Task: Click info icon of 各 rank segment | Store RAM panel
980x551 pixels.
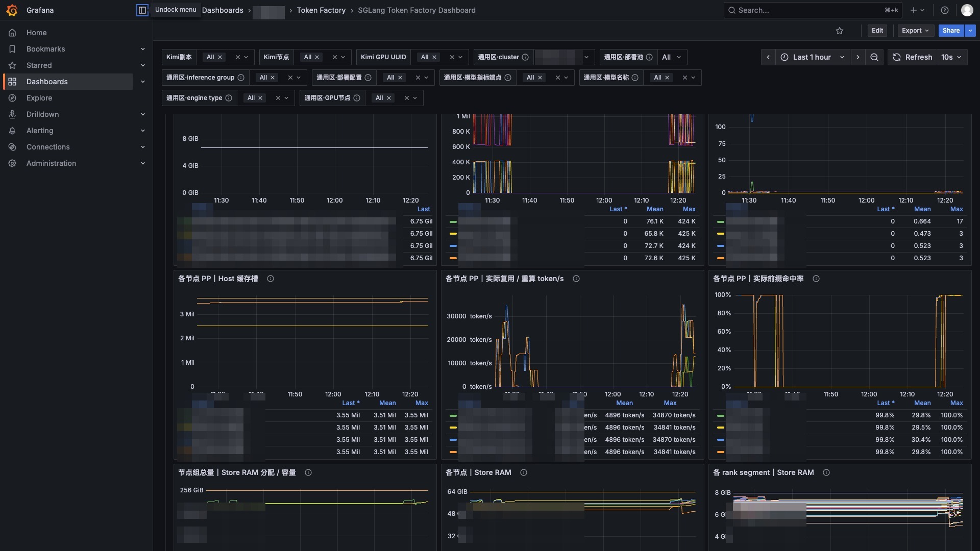Action: [826, 472]
